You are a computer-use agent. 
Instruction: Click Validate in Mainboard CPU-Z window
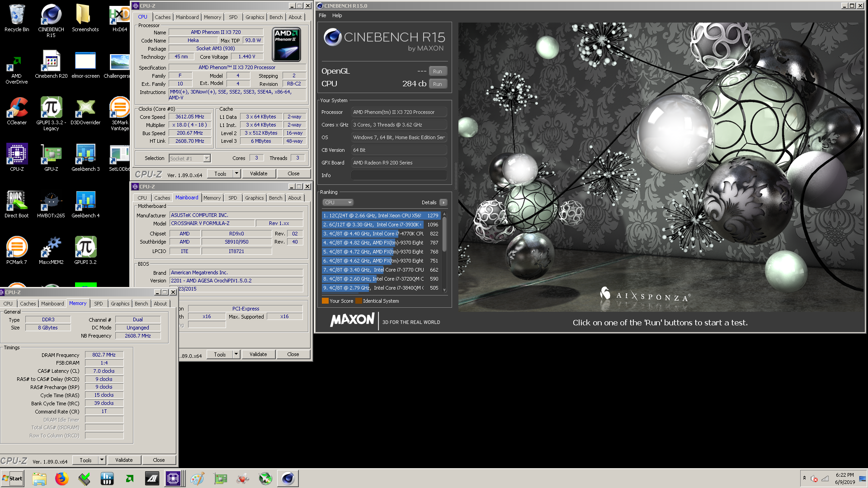click(258, 354)
